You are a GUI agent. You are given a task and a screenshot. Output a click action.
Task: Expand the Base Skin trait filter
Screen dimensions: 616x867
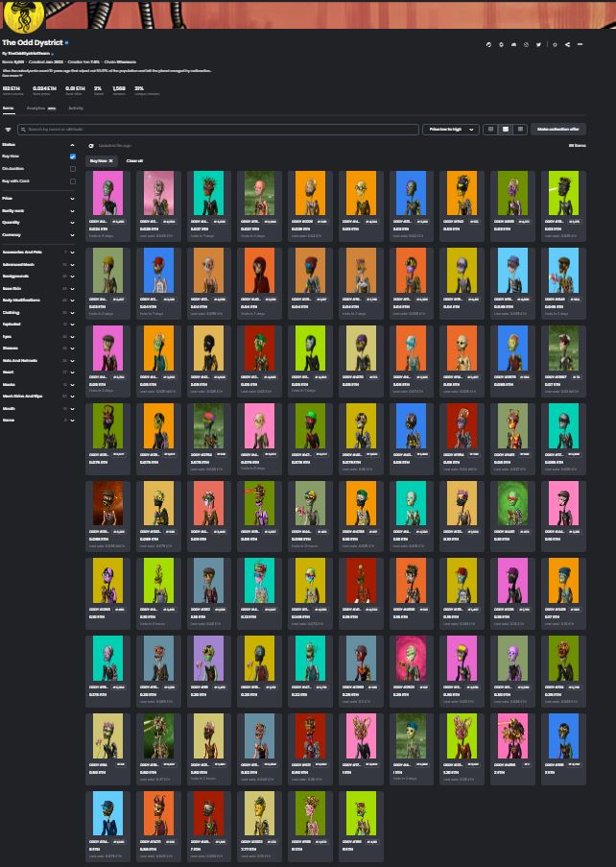tap(38, 288)
